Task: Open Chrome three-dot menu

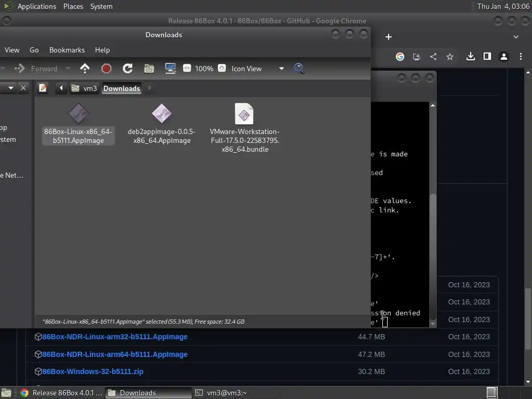Action: [x=521, y=56]
